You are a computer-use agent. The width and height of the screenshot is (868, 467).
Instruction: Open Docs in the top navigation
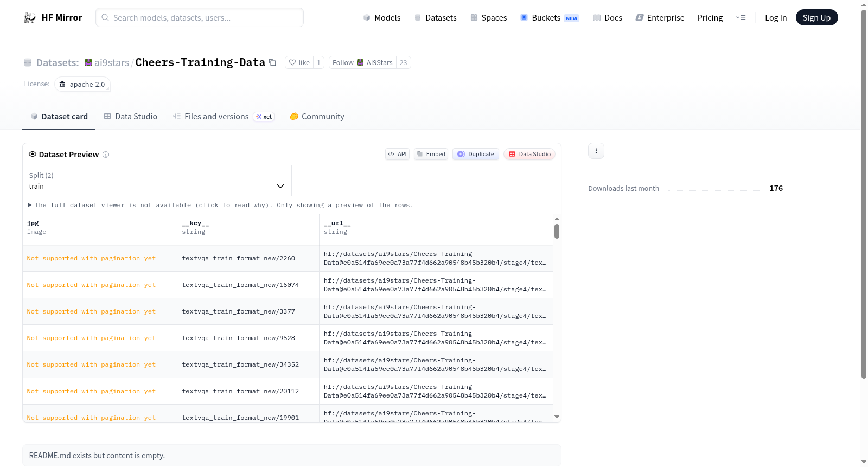pos(607,18)
